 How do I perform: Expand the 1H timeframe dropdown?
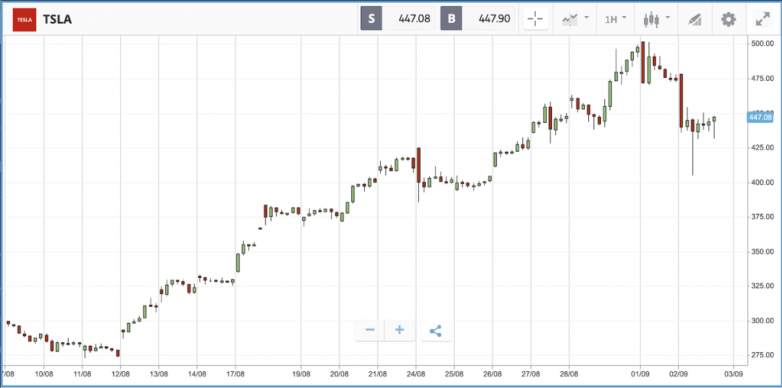tap(616, 19)
